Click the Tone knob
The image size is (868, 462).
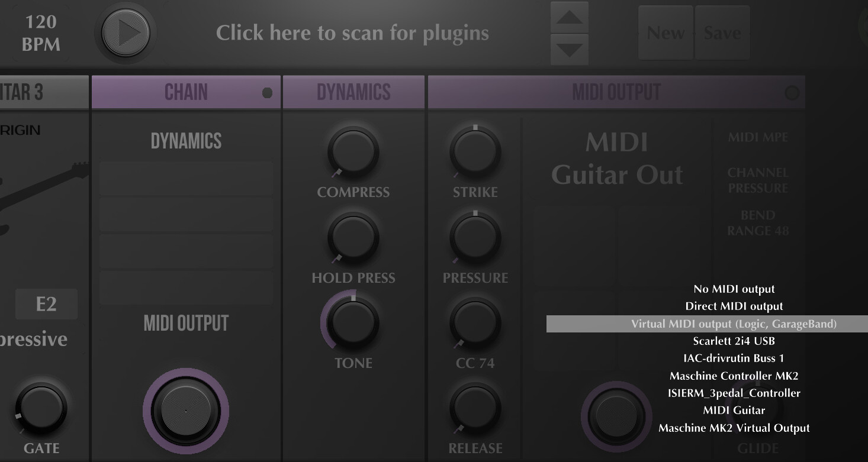(x=353, y=322)
